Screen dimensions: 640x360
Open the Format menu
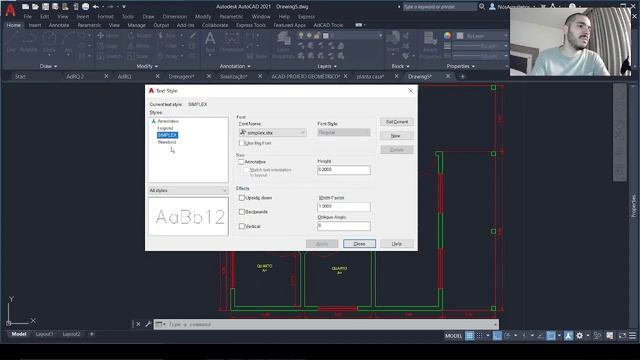[105, 17]
